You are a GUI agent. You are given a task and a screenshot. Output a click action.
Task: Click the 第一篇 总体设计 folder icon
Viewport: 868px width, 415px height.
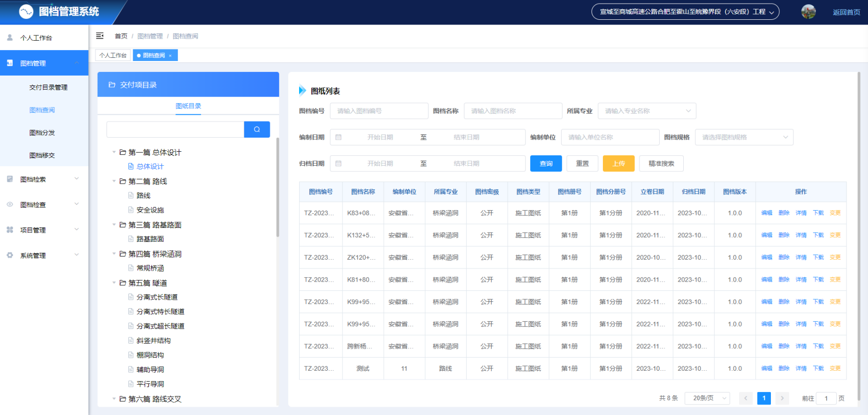pyautogui.click(x=123, y=152)
